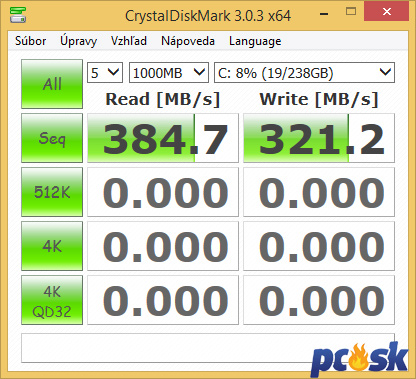Start the 4K benchmark test
Image resolution: width=416 pixels, height=379 pixels.
(52, 246)
